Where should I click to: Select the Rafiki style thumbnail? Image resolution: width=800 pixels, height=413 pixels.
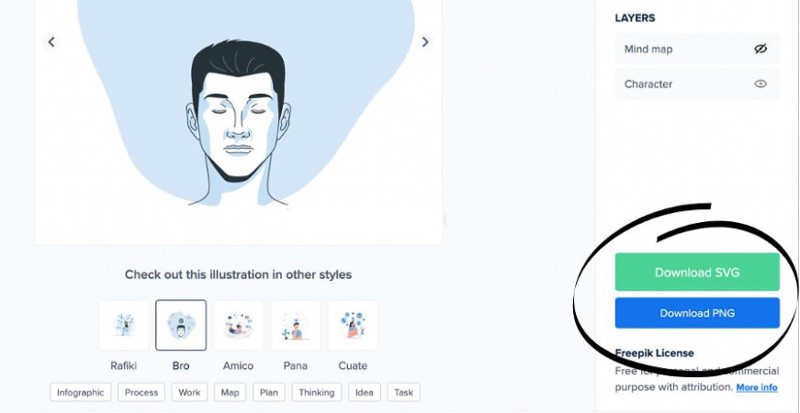pos(123,325)
